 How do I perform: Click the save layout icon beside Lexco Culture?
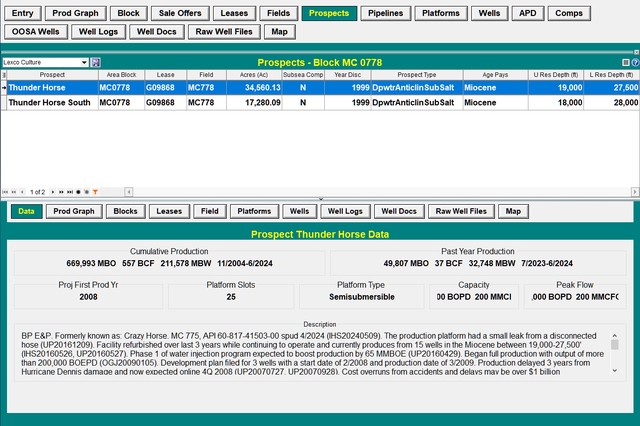pyautogui.click(x=96, y=62)
